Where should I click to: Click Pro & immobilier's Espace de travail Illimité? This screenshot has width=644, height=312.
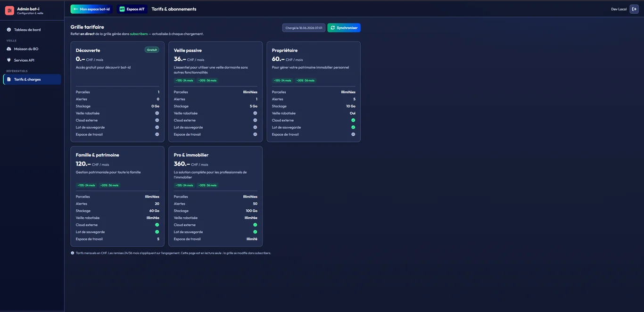[x=252, y=239]
